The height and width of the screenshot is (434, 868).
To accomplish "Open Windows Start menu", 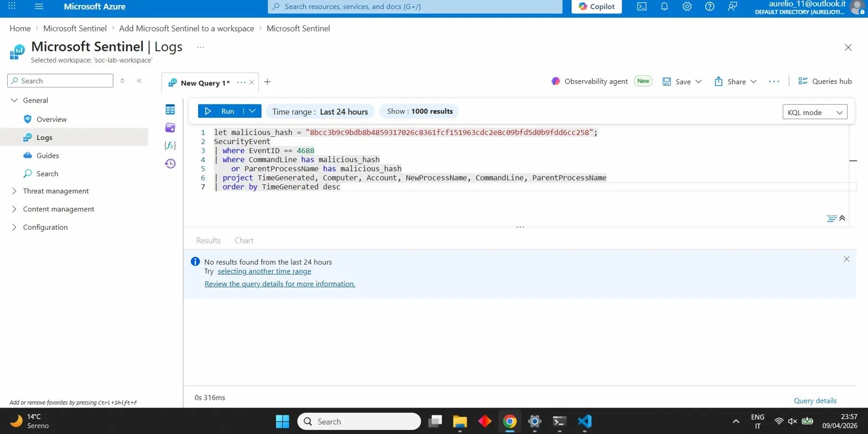I will pos(282,421).
